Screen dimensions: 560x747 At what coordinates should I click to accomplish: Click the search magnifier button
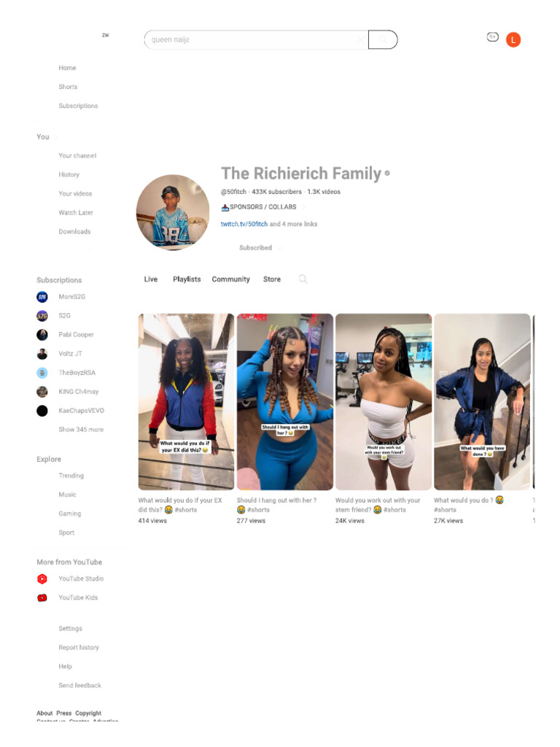[383, 39]
